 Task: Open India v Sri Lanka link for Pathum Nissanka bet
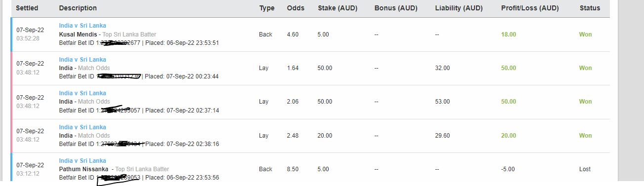(x=82, y=161)
